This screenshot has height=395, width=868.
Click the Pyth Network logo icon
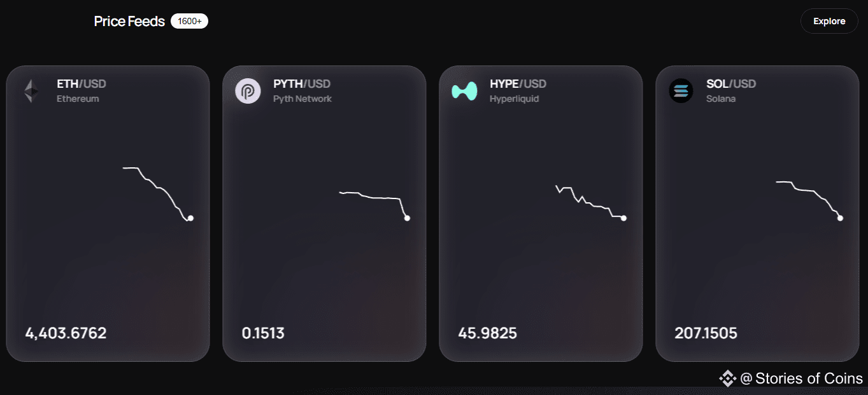click(x=248, y=91)
